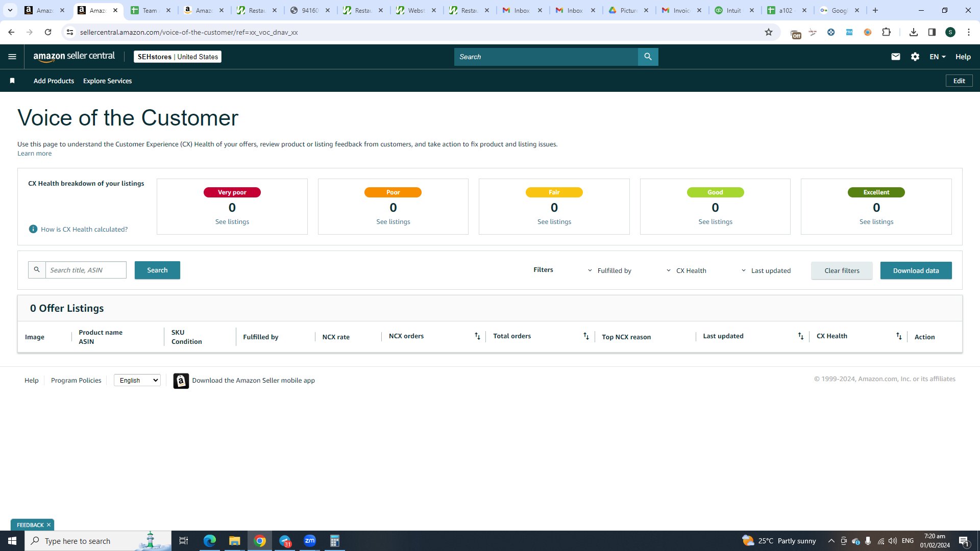Open the hamburger navigation menu
The image size is (980, 551).
(12, 57)
